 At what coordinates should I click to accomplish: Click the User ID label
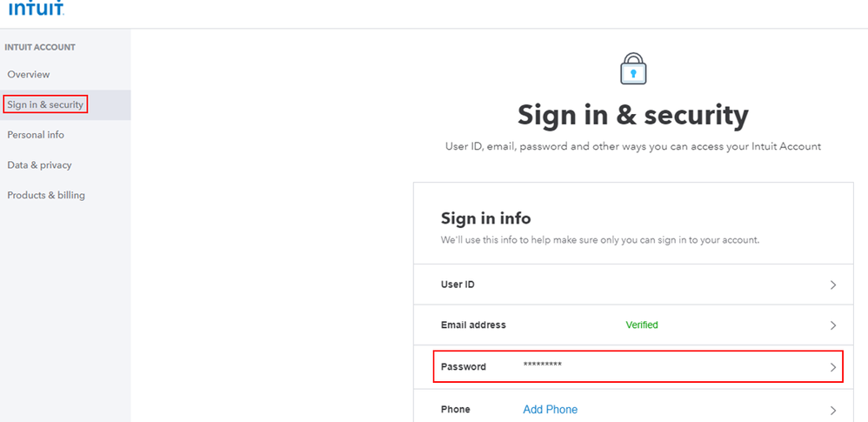(x=457, y=285)
